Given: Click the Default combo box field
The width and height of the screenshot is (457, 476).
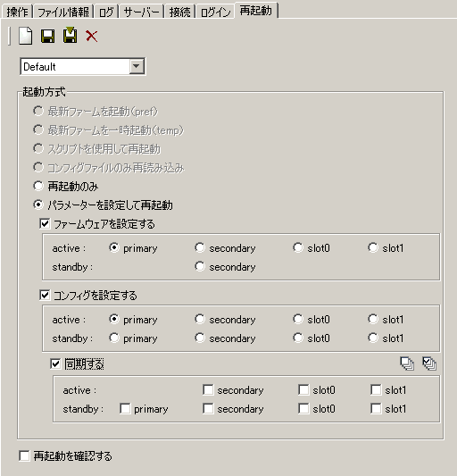Looking at the screenshot, I should [82, 66].
